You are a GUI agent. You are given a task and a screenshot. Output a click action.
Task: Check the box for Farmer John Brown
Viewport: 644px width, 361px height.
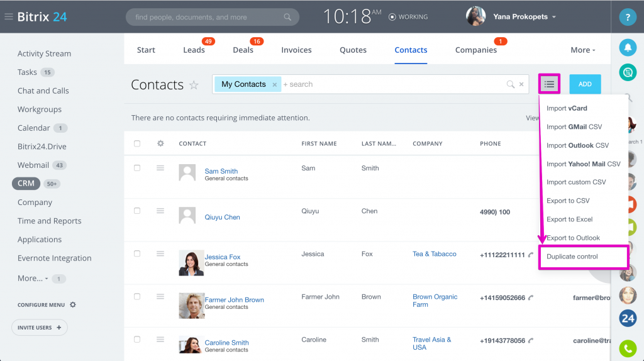coord(137,296)
